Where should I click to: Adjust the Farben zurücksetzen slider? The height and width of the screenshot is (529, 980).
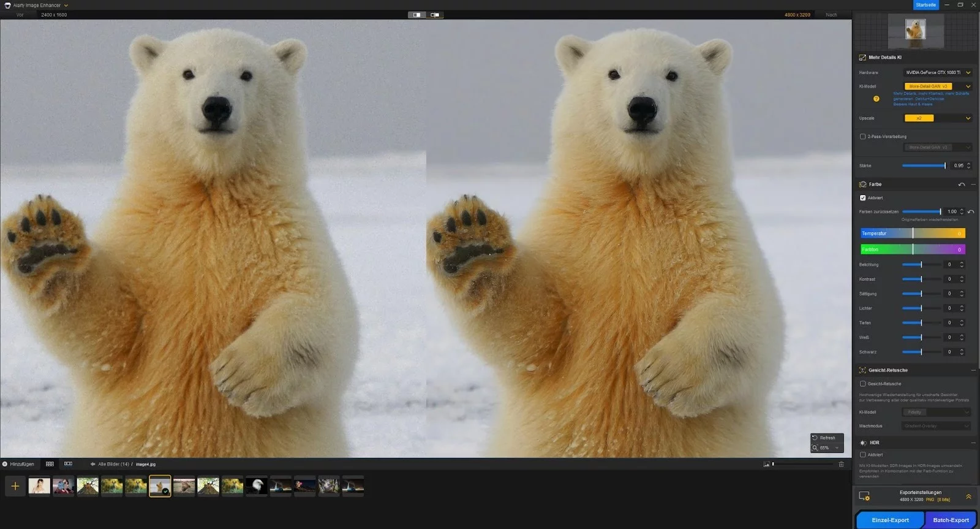click(922, 211)
